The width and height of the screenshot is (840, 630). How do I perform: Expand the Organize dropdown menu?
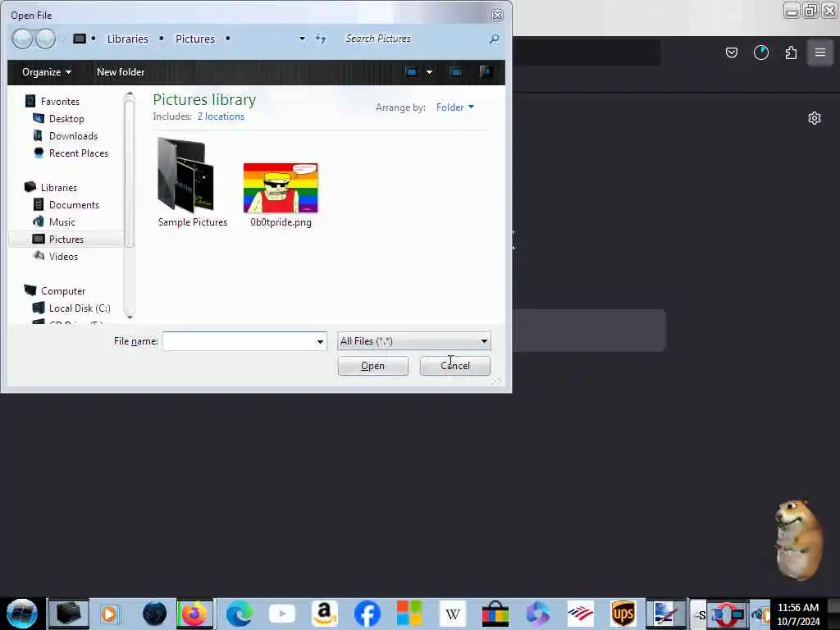click(x=47, y=72)
